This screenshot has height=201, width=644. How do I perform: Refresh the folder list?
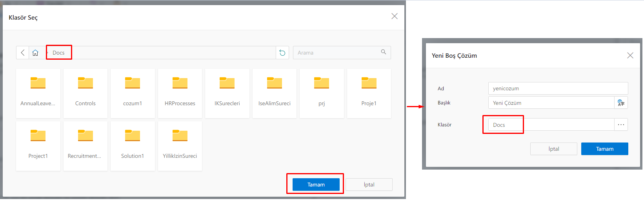point(282,53)
